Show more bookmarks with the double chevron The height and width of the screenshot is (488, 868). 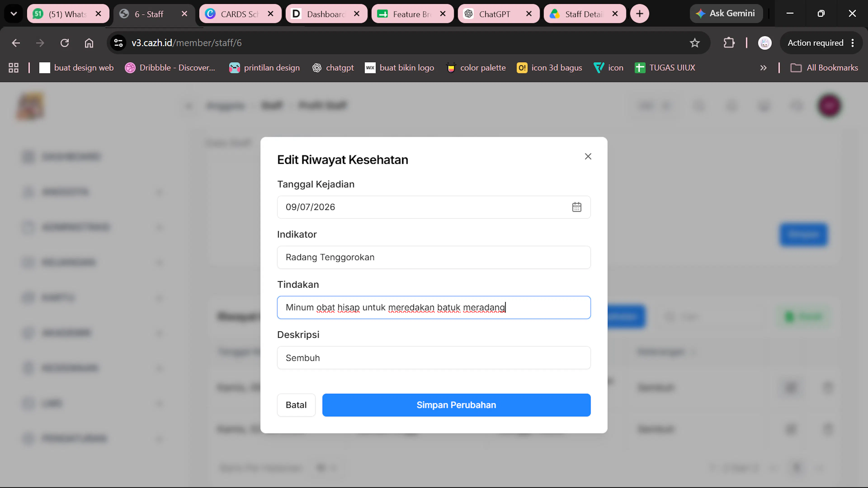point(763,68)
